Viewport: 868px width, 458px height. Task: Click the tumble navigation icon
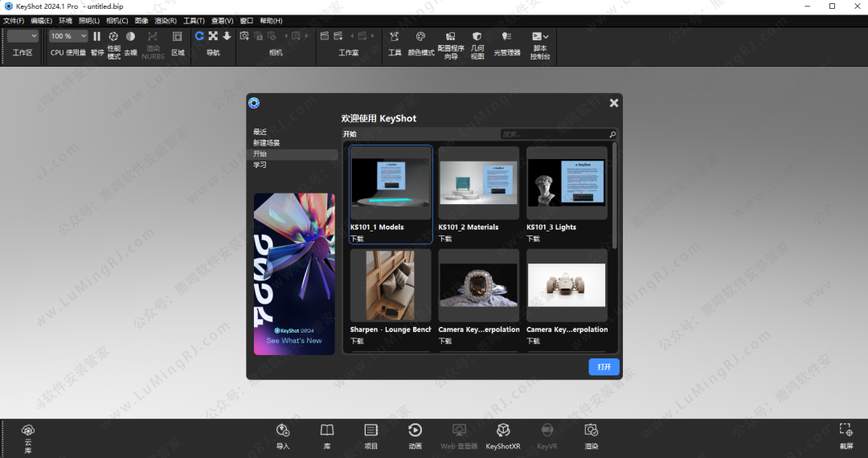(199, 36)
